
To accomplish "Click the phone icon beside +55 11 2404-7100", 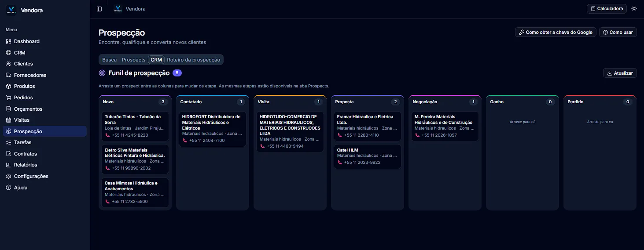I will pos(185,141).
